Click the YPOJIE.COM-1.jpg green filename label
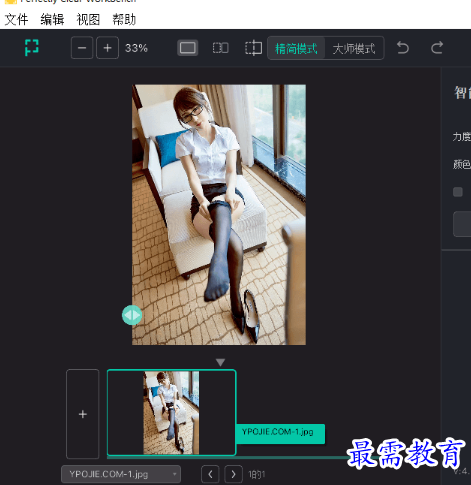 [280, 434]
